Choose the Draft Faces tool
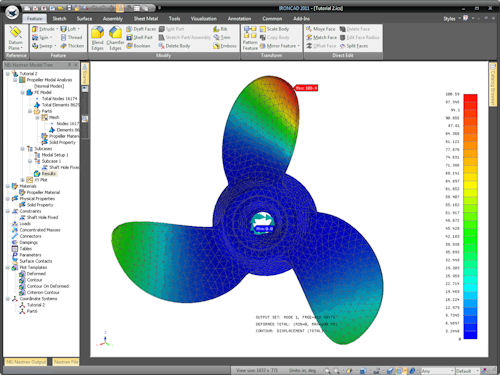This screenshot has width=500, height=375. [141, 29]
